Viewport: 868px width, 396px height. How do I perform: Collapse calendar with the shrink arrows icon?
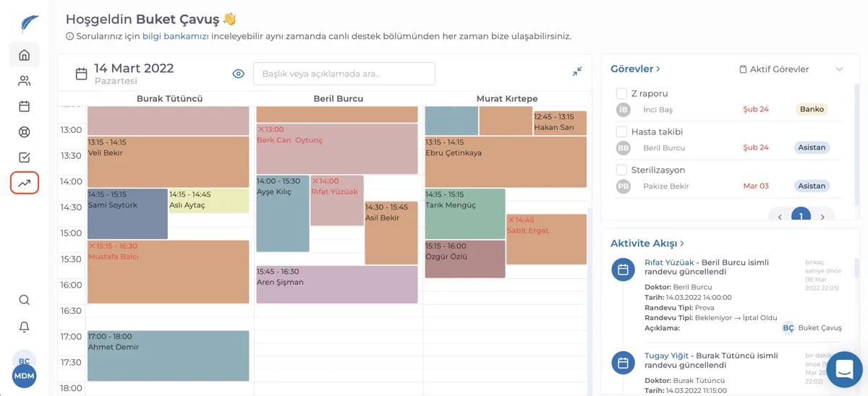[x=577, y=72]
